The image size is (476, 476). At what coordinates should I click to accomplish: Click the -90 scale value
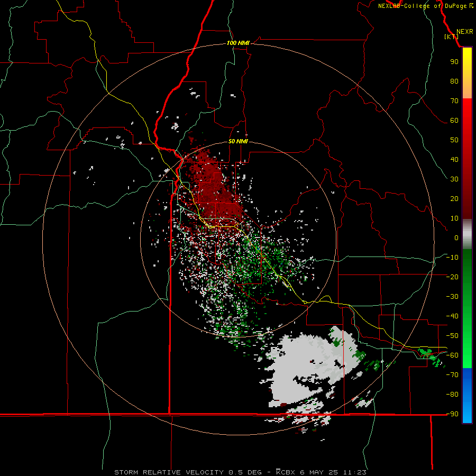pyautogui.click(x=452, y=414)
